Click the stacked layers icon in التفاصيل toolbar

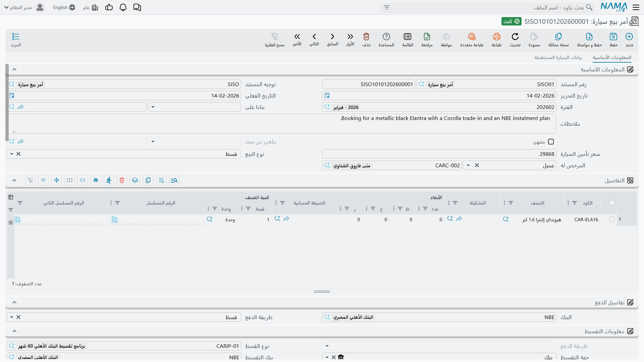[x=135, y=180]
